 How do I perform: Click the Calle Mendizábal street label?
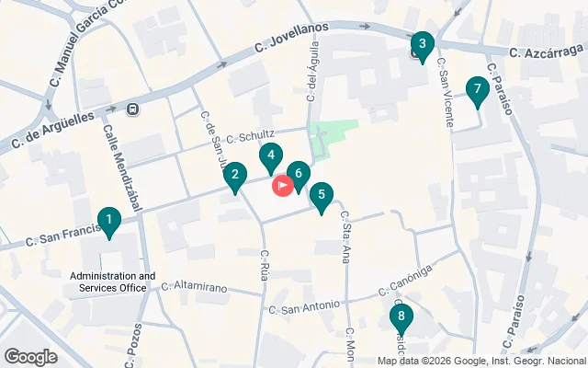coord(122,167)
